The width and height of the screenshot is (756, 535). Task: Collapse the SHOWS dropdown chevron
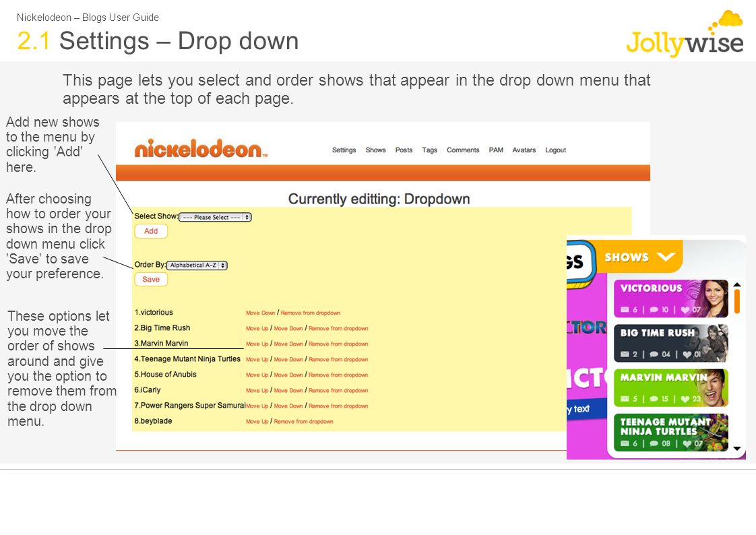tap(666, 257)
